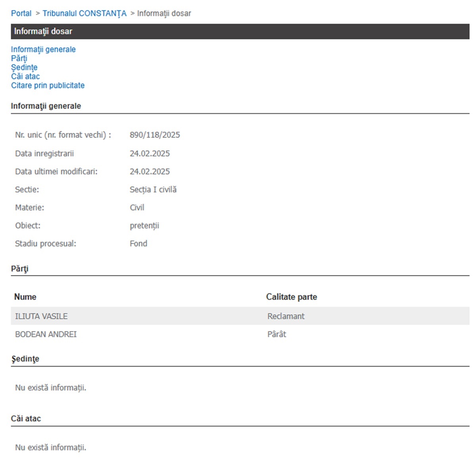Open Citare prin publicitate link
Image resolution: width=476 pixels, height=458 pixels.
pyautogui.click(x=48, y=85)
